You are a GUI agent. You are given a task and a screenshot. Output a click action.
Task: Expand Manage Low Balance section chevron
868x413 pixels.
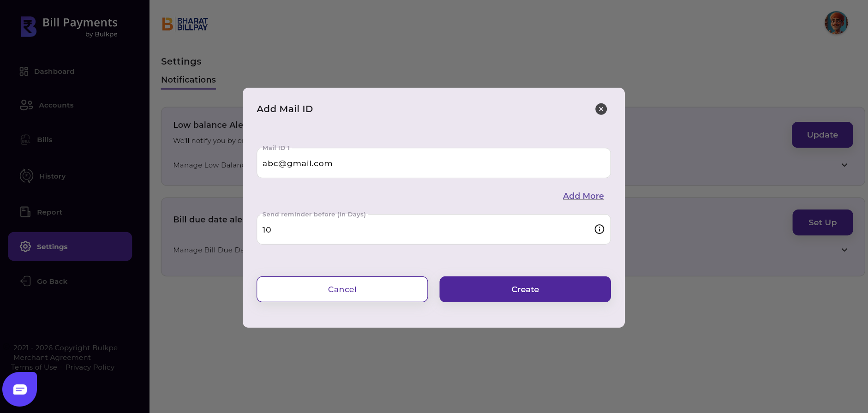tap(844, 165)
